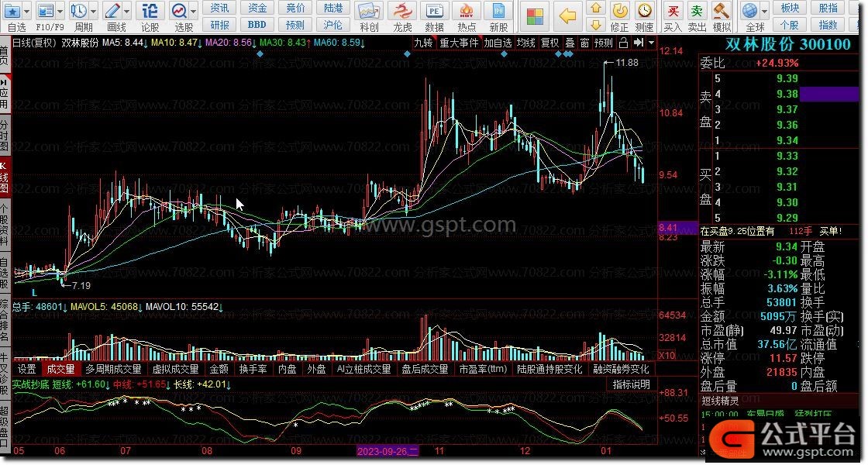Select the 画线 pencil drawing tool

point(112,11)
